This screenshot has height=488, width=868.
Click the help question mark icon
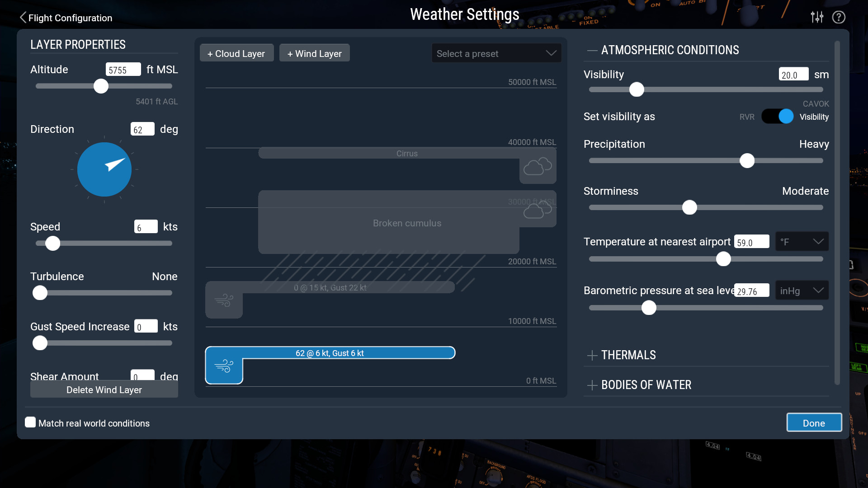(x=839, y=17)
